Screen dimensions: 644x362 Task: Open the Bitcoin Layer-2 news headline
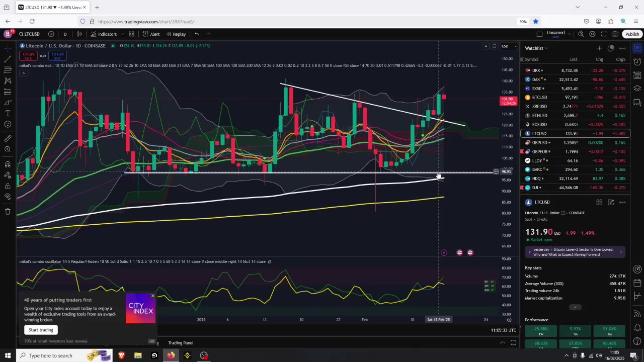pyautogui.click(x=575, y=252)
